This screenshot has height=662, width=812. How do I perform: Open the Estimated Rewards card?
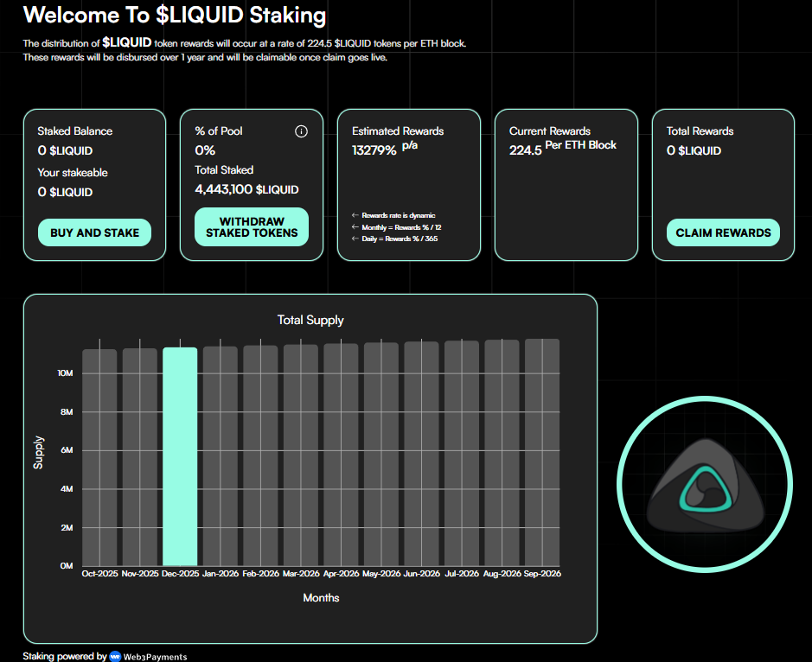[408, 183]
